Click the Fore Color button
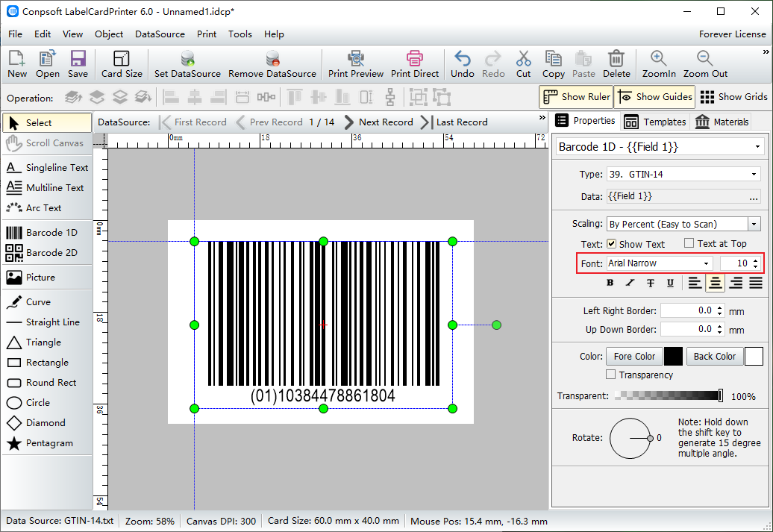773x532 pixels. click(x=634, y=356)
